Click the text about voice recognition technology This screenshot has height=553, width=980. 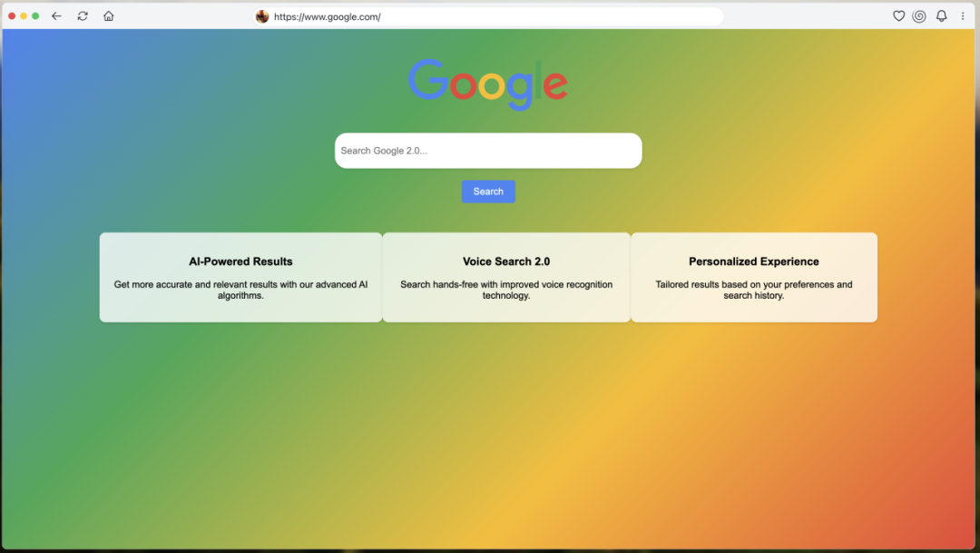(x=506, y=290)
